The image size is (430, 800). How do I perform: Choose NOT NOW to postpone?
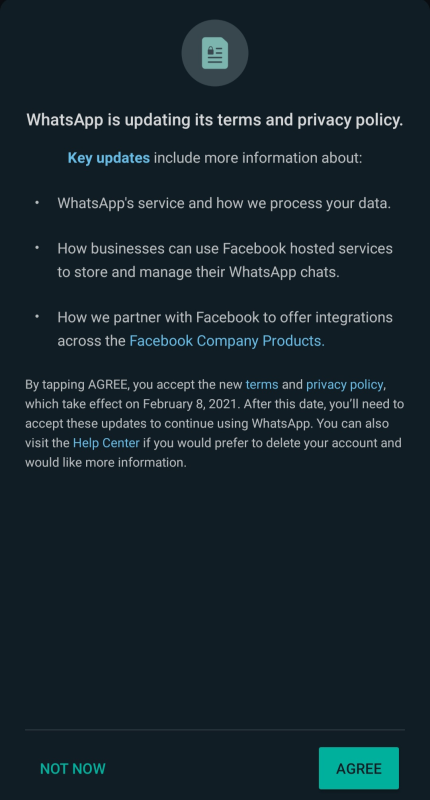pos(73,769)
